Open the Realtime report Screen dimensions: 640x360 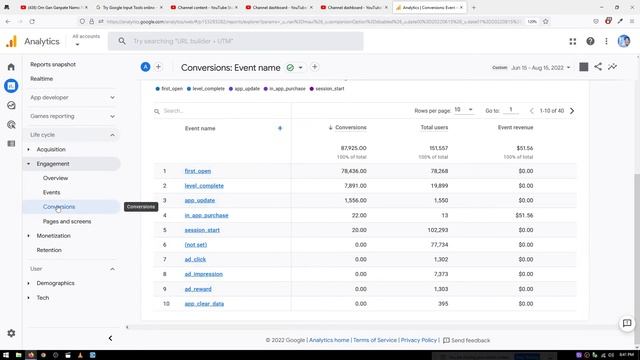click(x=41, y=79)
